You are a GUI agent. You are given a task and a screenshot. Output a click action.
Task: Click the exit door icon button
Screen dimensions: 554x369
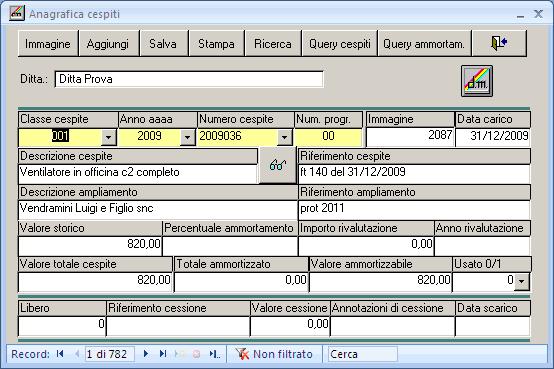tap(499, 43)
